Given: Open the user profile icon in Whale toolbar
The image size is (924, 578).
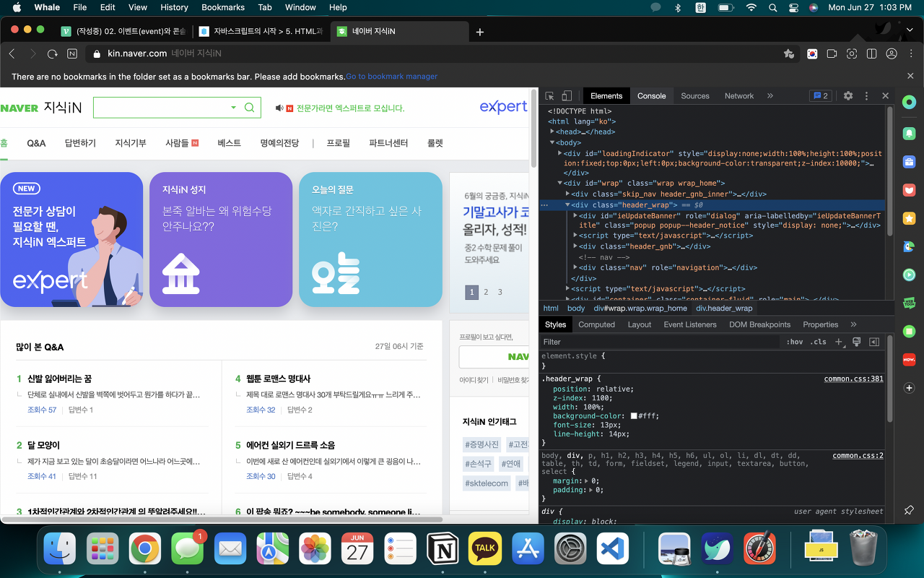Looking at the screenshot, I should [892, 53].
